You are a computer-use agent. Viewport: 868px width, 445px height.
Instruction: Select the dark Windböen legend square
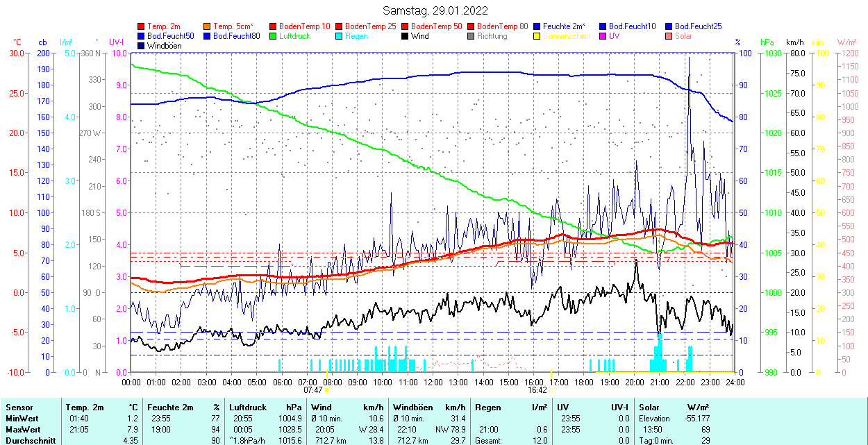coord(142,46)
